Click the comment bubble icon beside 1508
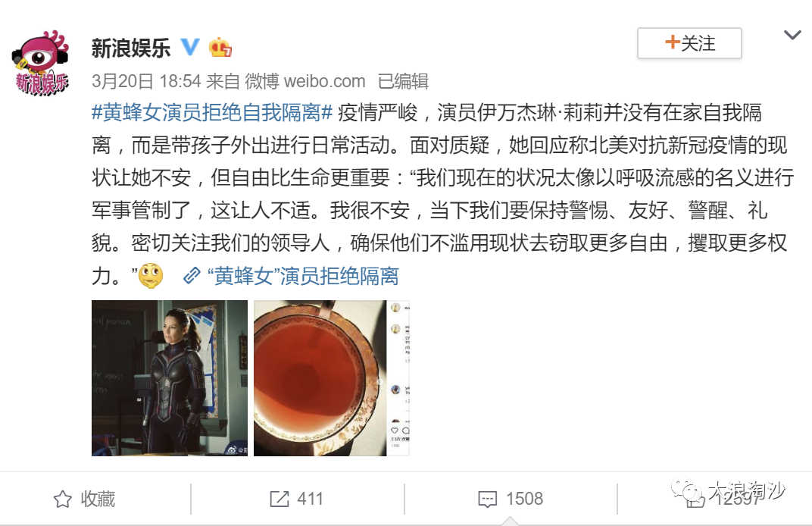812x526 pixels. click(x=488, y=499)
